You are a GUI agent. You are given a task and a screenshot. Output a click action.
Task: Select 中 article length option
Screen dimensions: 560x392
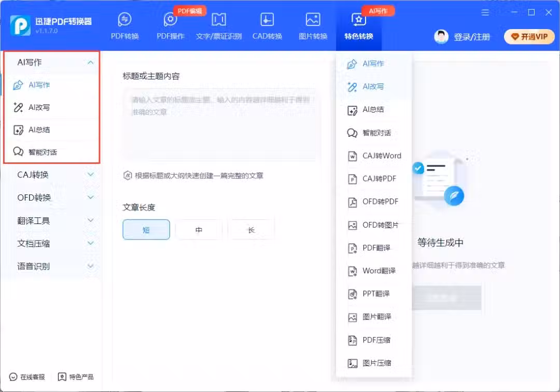point(199,230)
